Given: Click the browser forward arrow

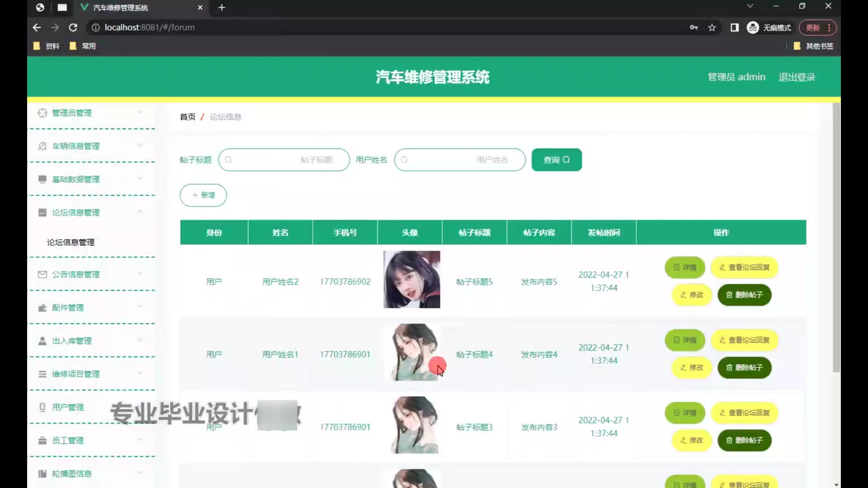Looking at the screenshot, I should coord(55,28).
